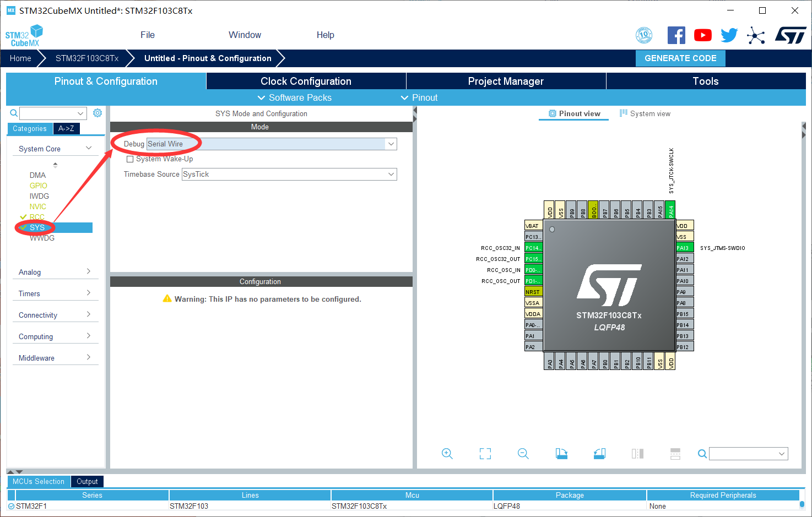Select the SYS item in System Core
Viewport: 812px width, 517px height.
coord(37,227)
